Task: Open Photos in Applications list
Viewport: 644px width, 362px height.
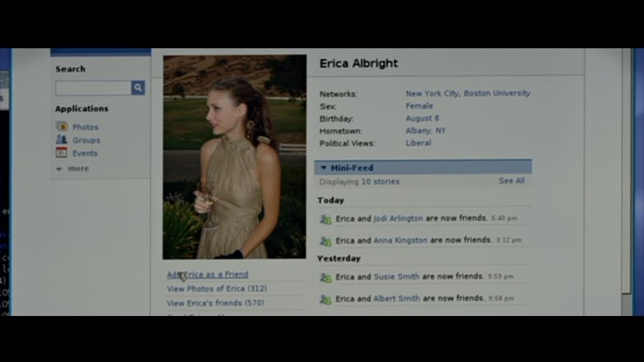Action: 85,127
